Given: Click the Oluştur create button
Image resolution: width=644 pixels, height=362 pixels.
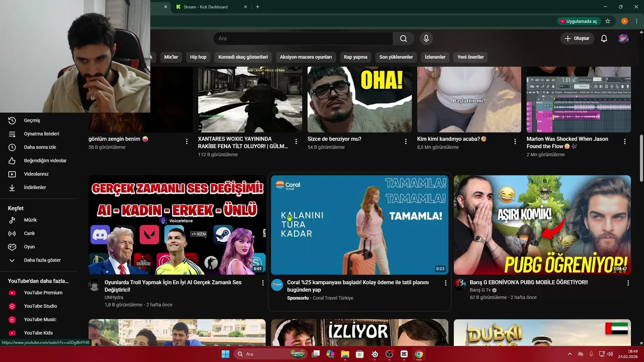Looking at the screenshot, I should pyautogui.click(x=577, y=39).
